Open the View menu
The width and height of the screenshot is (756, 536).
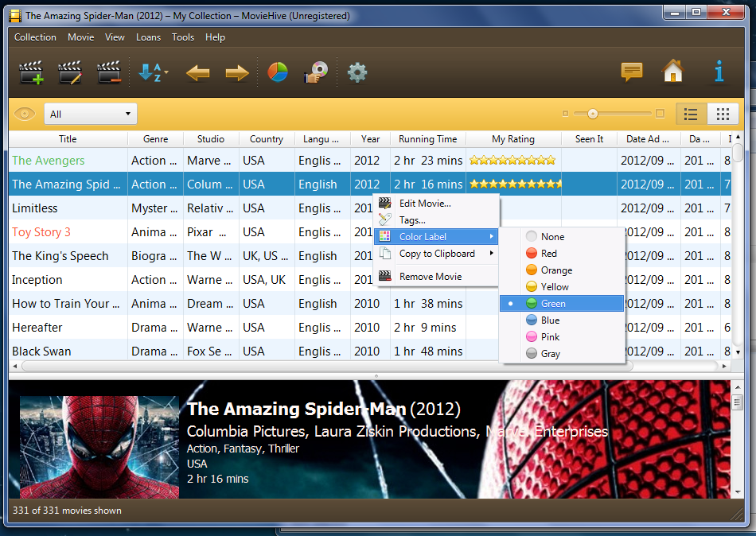115,37
